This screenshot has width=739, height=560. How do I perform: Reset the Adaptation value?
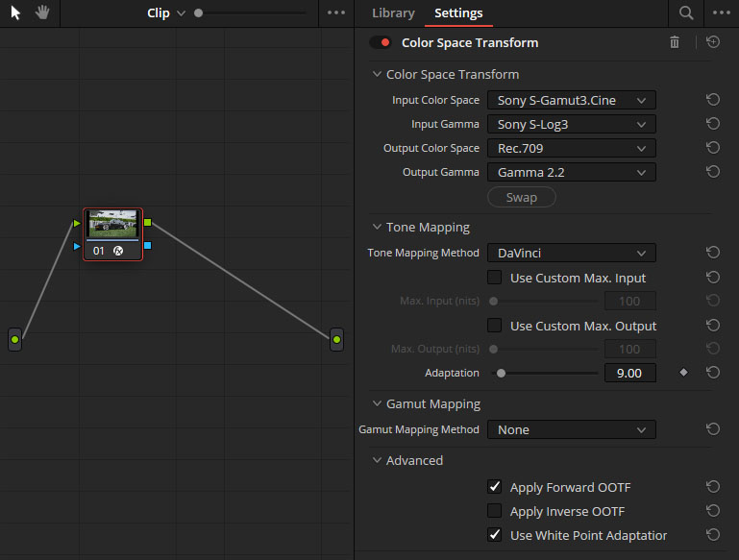712,373
